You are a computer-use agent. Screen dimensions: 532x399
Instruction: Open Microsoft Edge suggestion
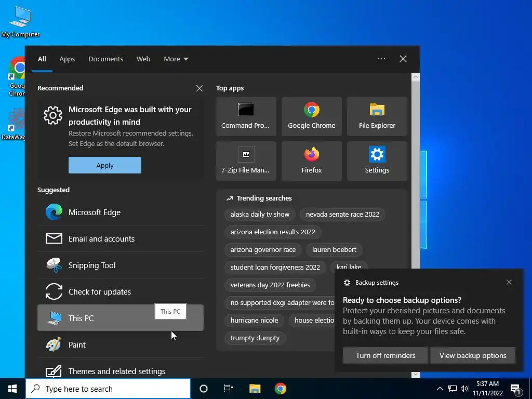click(x=121, y=212)
